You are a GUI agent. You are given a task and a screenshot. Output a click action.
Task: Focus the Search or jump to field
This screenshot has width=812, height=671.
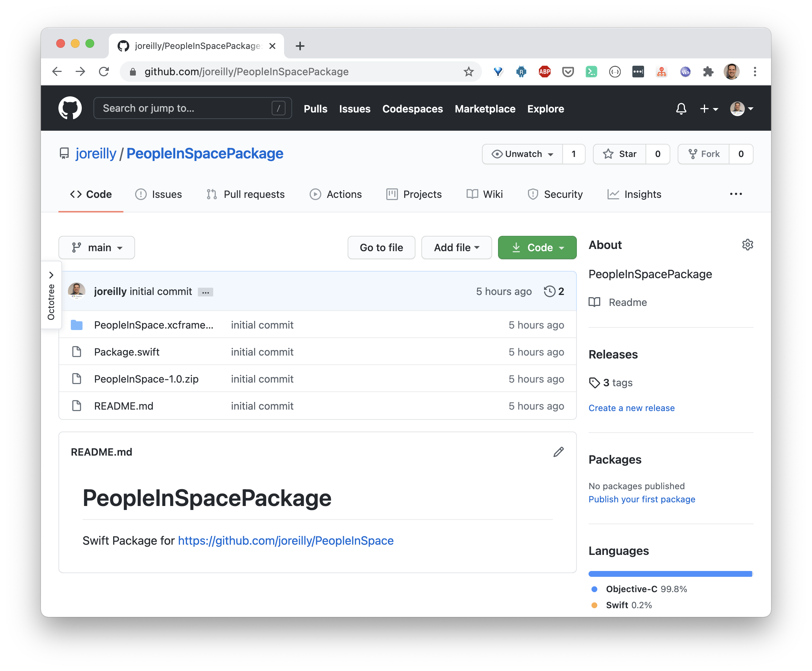coord(192,108)
